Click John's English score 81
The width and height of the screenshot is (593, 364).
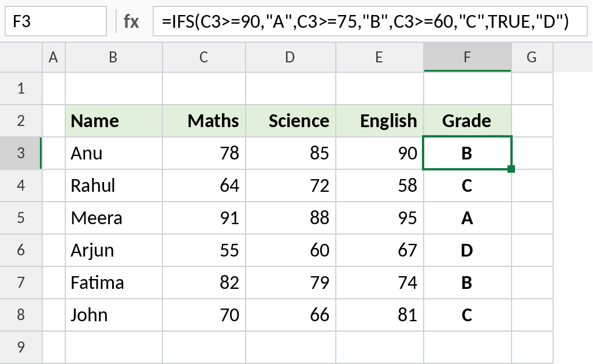pyautogui.click(x=379, y=315)
